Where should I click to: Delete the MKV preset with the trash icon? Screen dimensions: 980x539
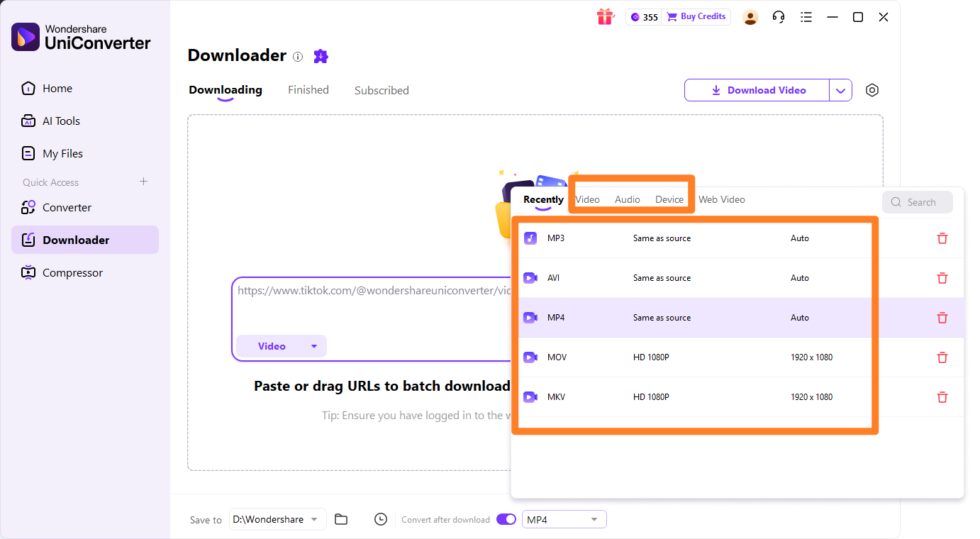pyautogui.click(x=942, y=396)
